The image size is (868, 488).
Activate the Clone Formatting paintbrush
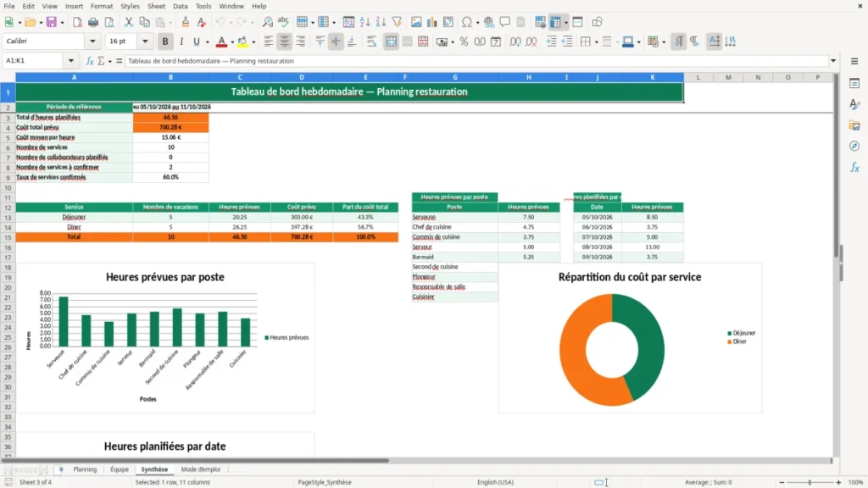pyautogui.click(x=186, y=22)
